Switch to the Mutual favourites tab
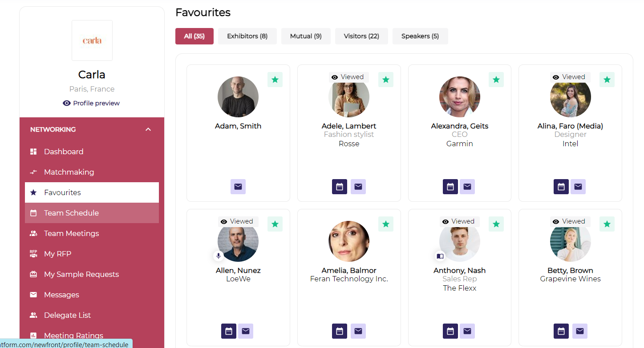The image size is (644, 348). 306,36
